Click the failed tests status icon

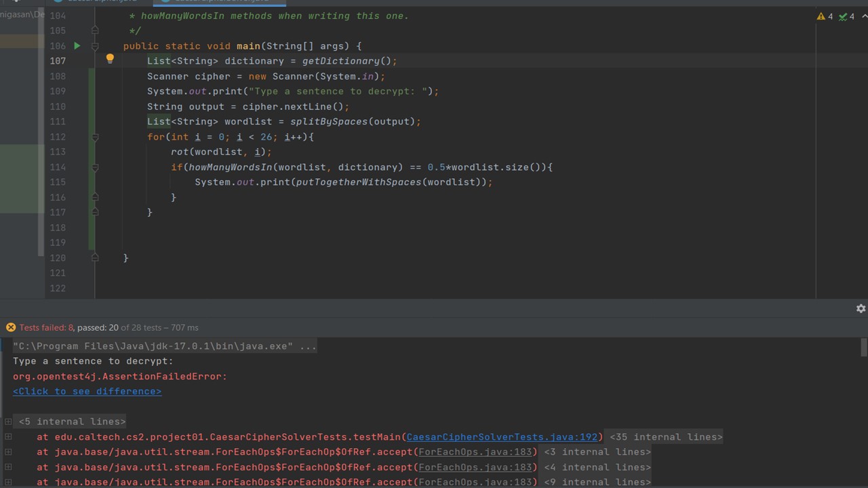point(11,327)
